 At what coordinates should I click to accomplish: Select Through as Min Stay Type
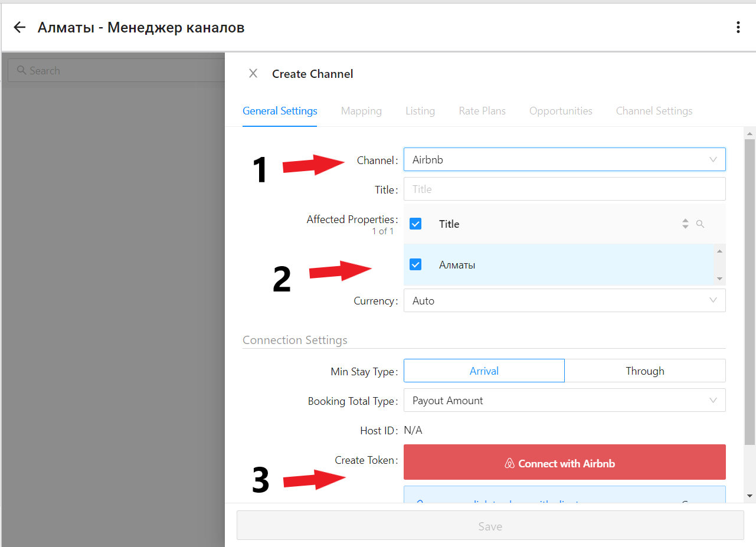coord(645,371)
